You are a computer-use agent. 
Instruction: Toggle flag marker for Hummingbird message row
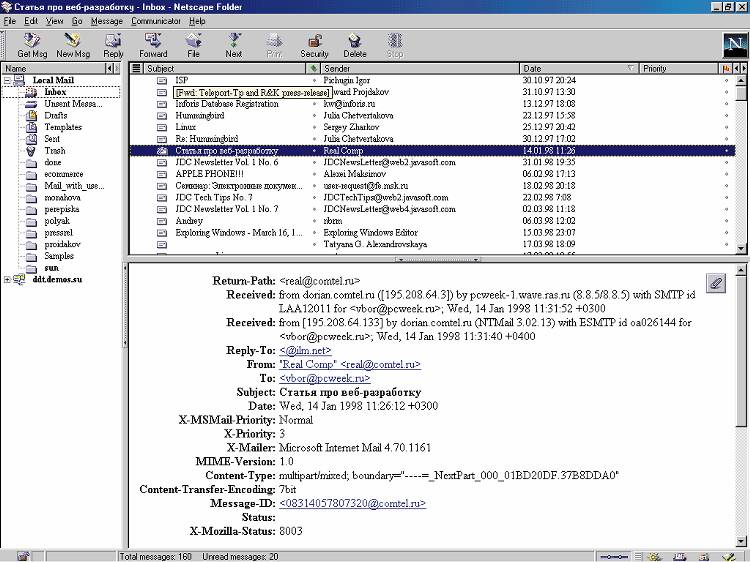tap(727, 115)
